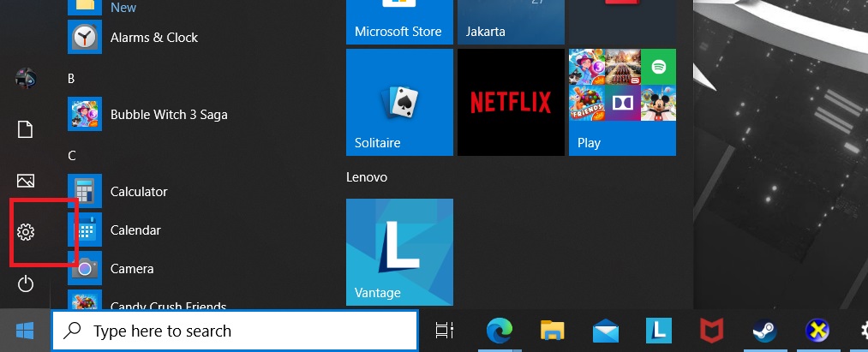The image size is (868, 352).
Task: Click the Lenovo tile group heading
Action: tap(367, 177)
